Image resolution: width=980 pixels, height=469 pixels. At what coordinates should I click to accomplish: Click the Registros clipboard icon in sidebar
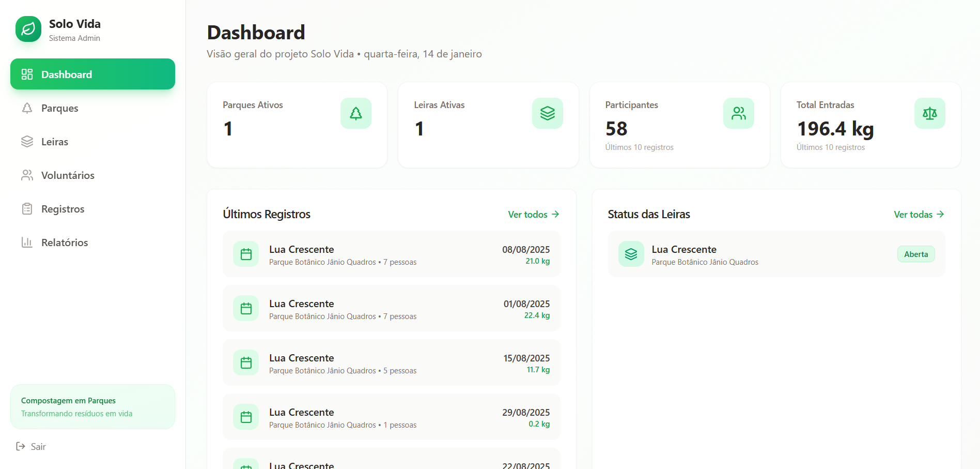[x=27, y=208]
